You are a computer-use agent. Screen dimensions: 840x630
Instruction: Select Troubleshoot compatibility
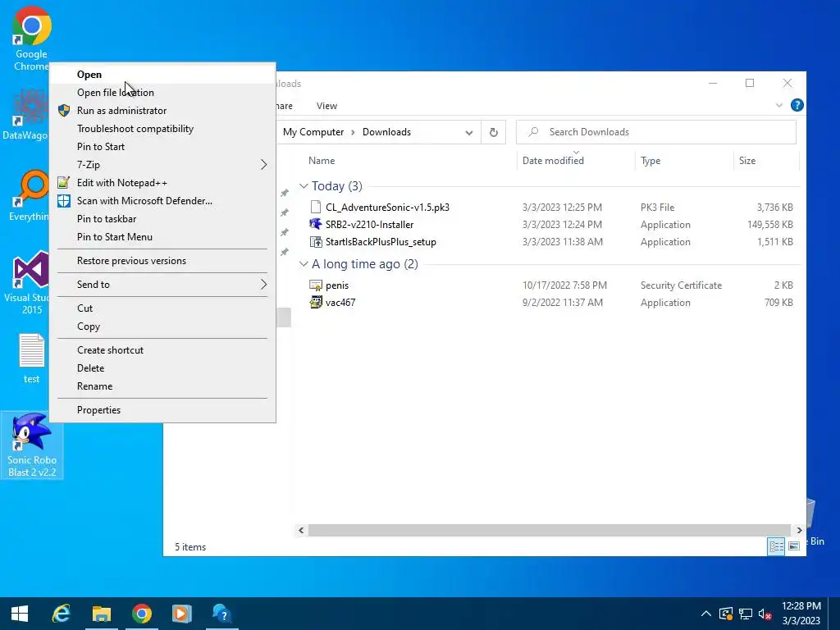162,129
